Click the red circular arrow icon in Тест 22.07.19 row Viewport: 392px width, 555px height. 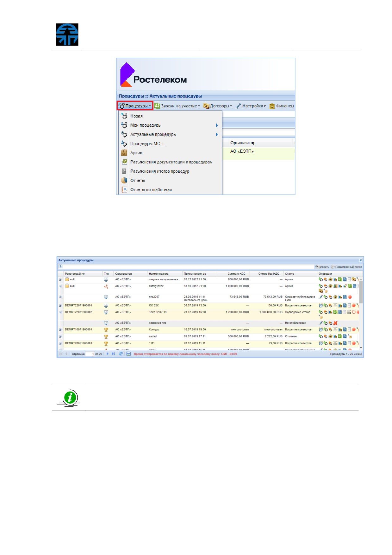(354, 312)
